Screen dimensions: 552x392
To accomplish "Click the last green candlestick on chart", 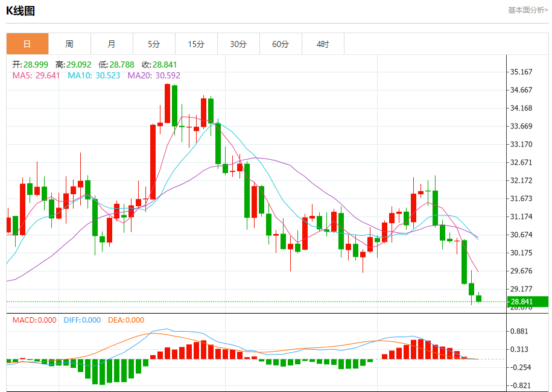I will (x=479, y=299).
